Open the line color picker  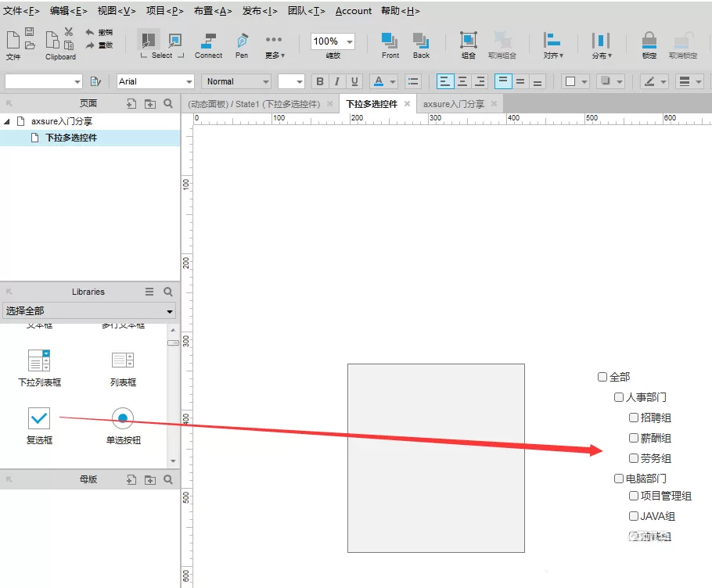point(654,81)
